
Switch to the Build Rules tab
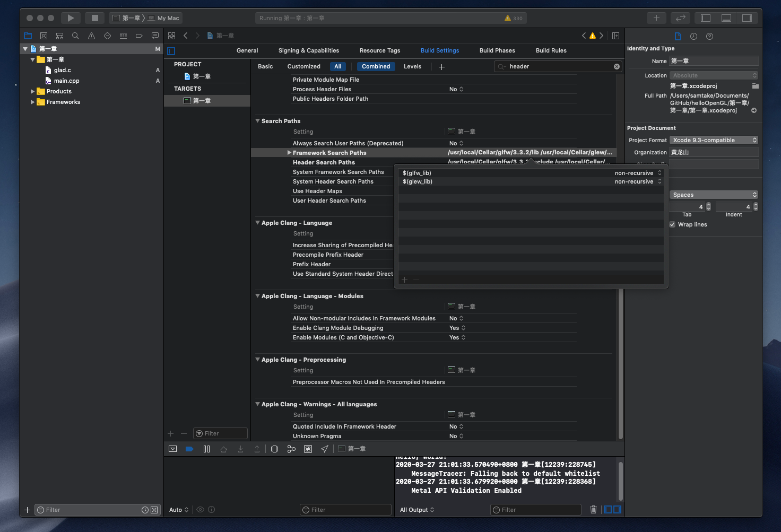tap(551, 50)
